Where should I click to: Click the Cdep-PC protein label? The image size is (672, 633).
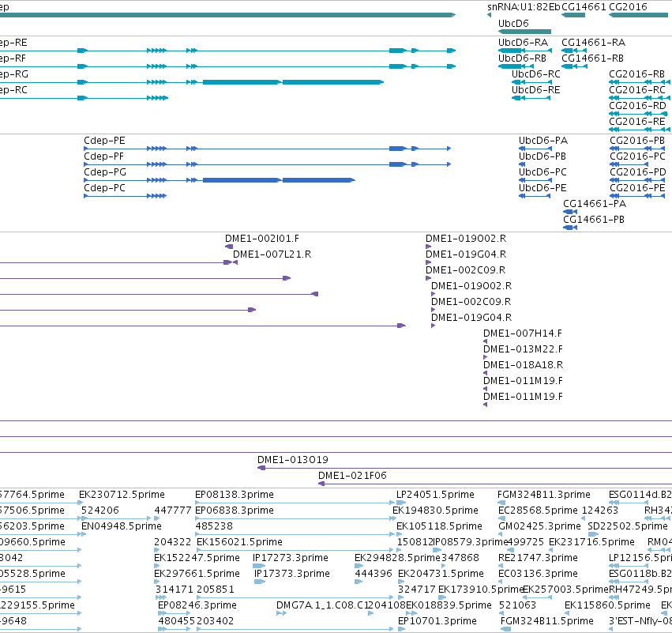click(x=104, y=188)
